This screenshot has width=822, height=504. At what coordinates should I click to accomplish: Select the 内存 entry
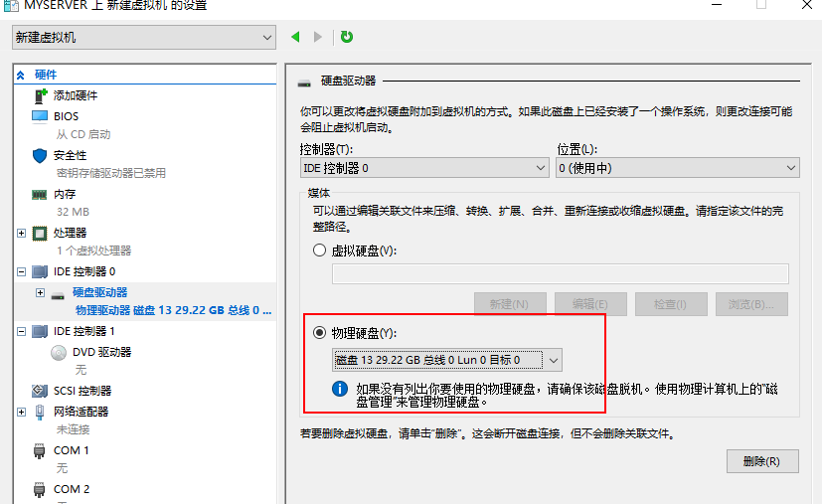tap(65, 194)
